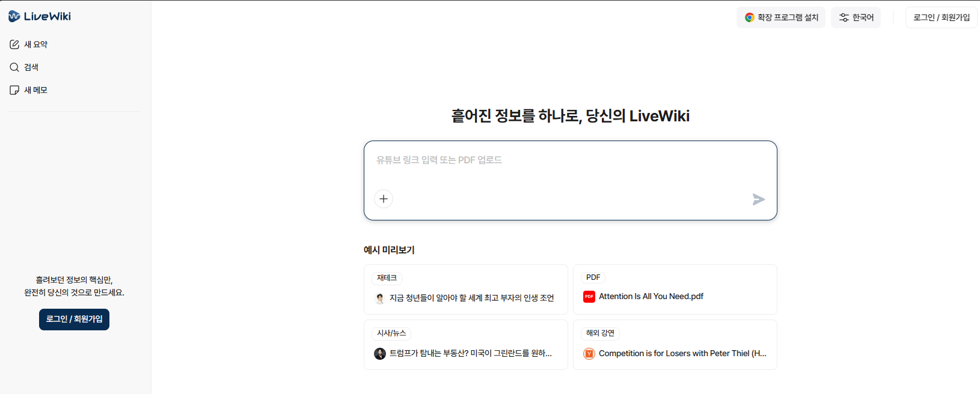Screen dimensions: 980x394
Task: Open example 지금 청년들이 알아야 할 세계 최고 부자의 인생 조언
Action: tap(466, 289)
